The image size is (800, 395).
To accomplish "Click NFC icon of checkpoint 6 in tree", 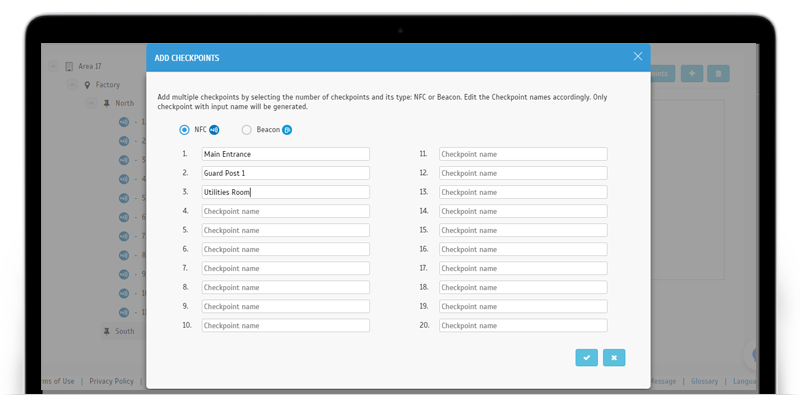I will [x=123, y=217].
